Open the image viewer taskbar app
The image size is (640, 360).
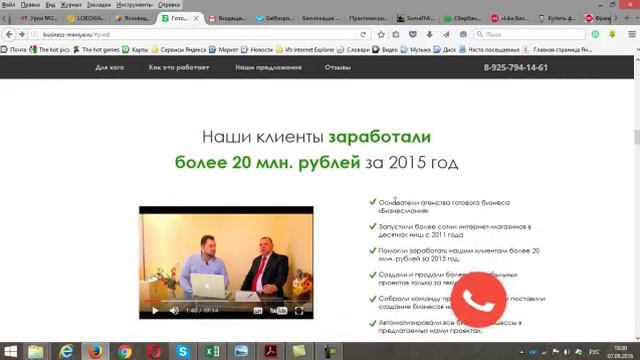(241, 351)
